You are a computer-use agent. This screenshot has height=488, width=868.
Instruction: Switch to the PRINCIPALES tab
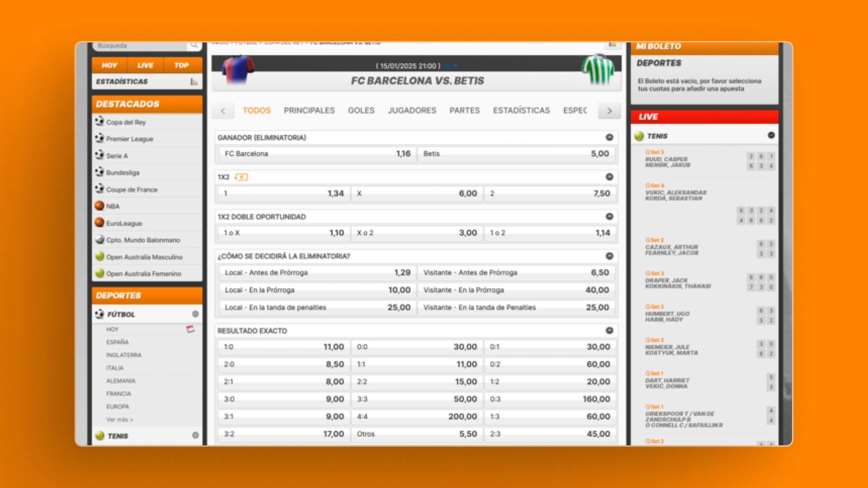coord(309,110)
